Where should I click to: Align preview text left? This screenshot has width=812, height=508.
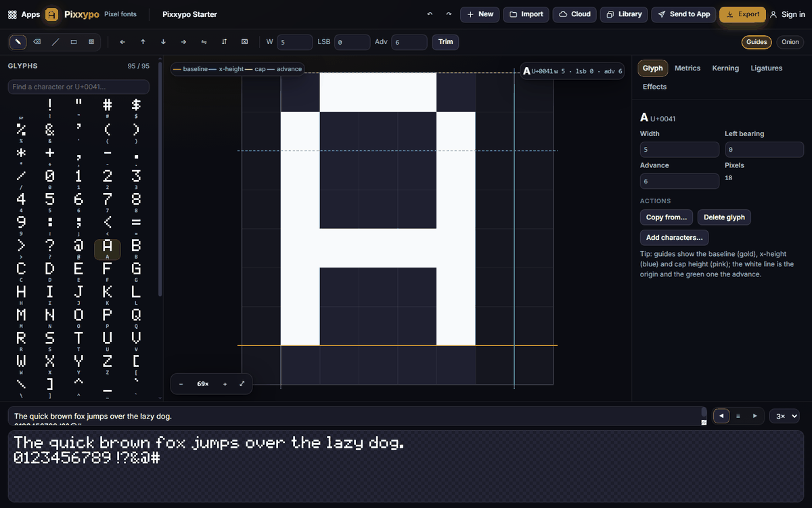click(x=722, y=416)
